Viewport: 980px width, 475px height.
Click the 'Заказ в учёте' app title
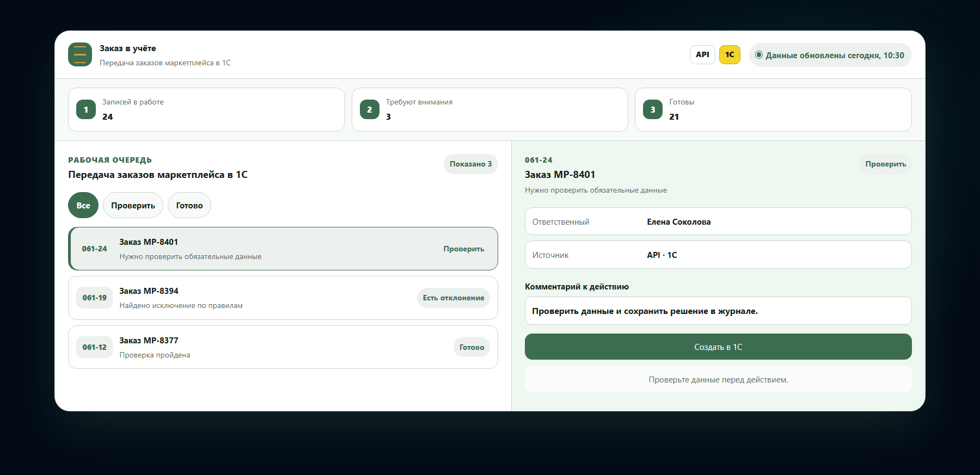tap(128, 48)
